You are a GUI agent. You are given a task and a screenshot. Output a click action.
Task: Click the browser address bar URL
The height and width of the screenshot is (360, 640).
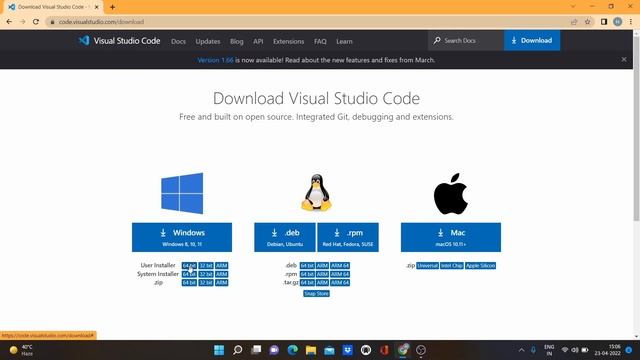pyautogui.click(x=101, y=22)
